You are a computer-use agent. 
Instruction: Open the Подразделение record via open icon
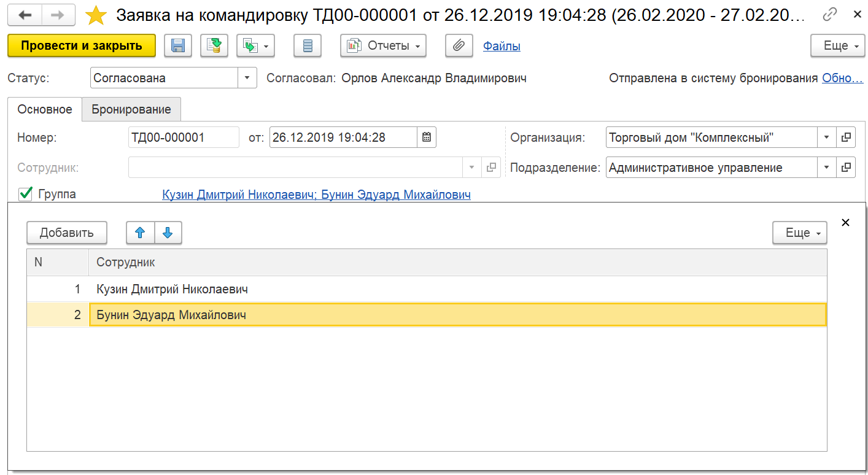[846, 168]
